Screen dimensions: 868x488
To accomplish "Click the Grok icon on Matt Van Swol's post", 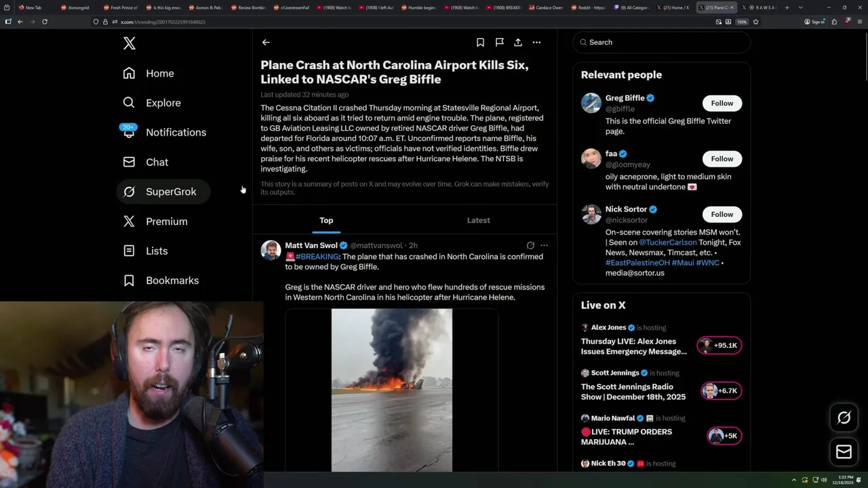I will (530, 245).
